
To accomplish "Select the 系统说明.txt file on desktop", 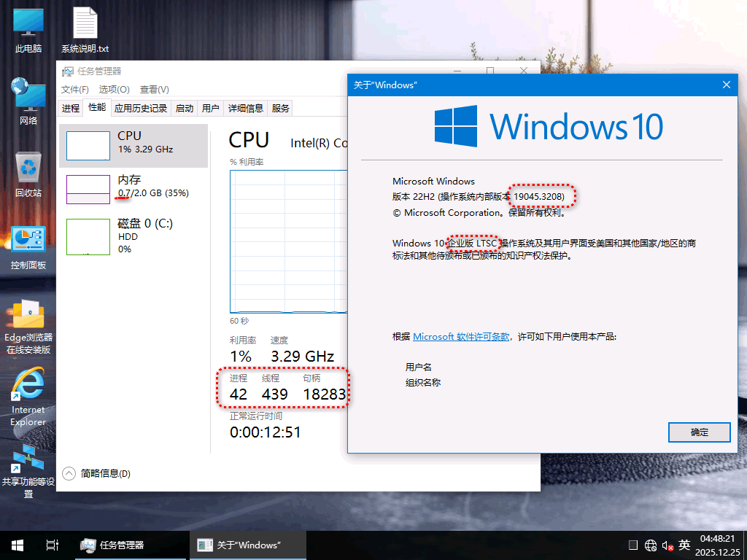I will pos(85,29).
